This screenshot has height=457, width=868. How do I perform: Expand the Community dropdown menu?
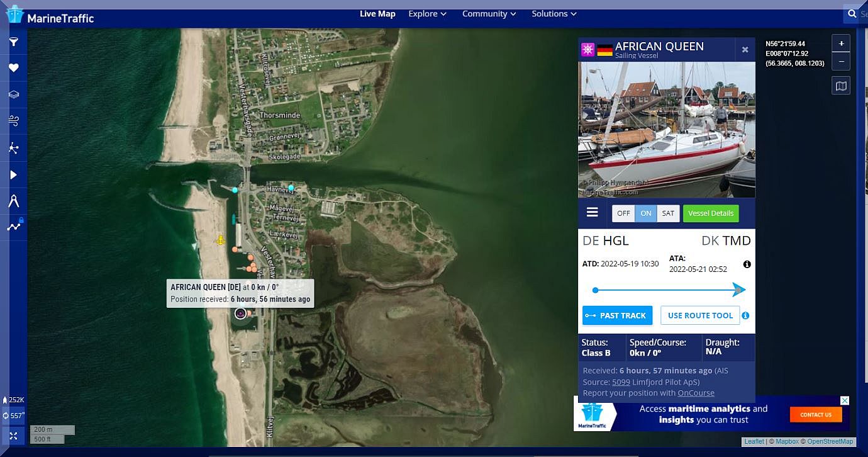click(489, 14)
